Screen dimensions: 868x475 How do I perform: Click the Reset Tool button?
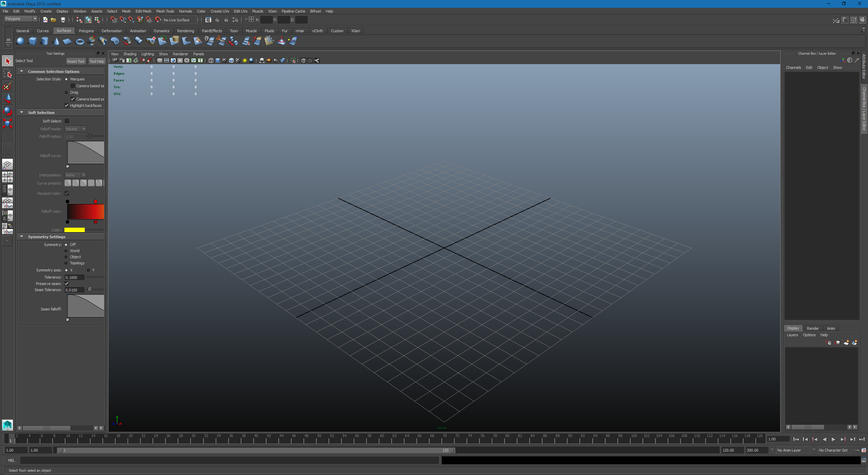point(76,61)
